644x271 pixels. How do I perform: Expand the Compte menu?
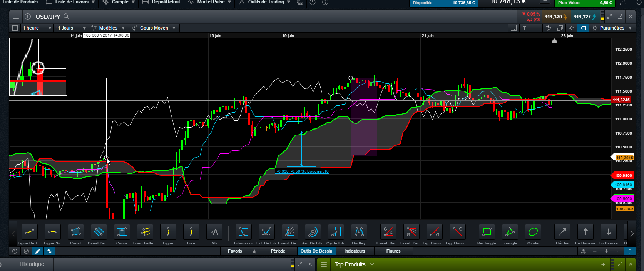[x=119, y=2]
